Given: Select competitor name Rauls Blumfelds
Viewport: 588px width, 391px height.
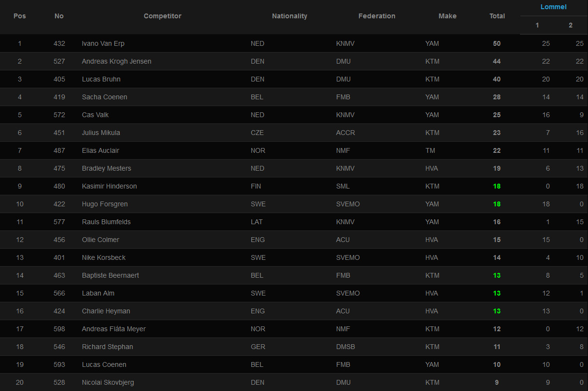Looking at the screenshot, I should click(x=106, y=222).
